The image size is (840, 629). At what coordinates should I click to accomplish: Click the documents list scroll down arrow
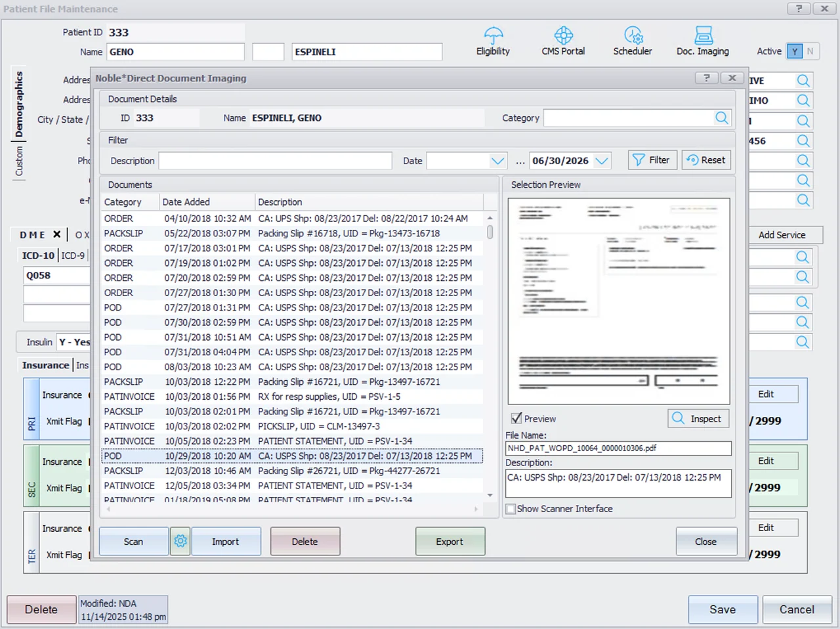tap(490, 496)
